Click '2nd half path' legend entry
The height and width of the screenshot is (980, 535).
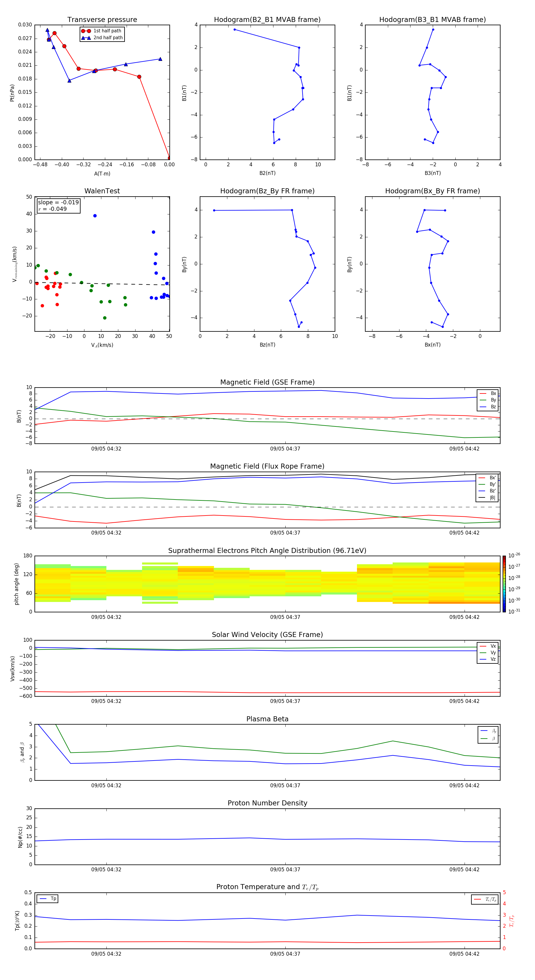(102, 38)
